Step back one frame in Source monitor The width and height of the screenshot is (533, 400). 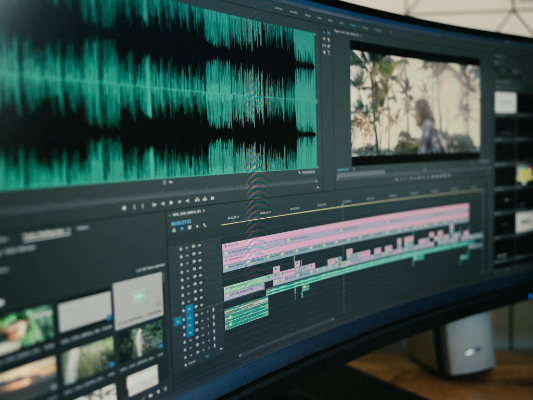coord(163,204)
